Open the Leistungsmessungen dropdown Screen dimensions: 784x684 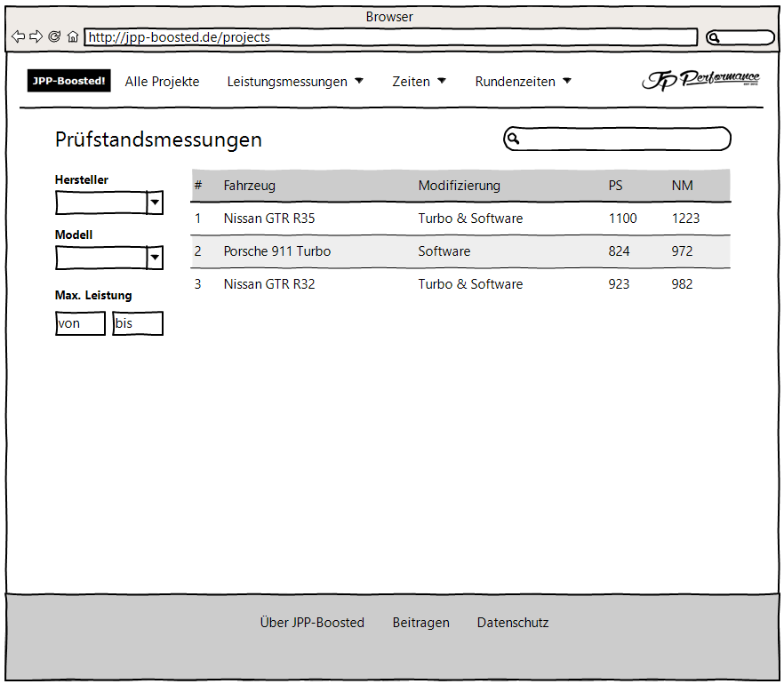click(x=292, y=81)
